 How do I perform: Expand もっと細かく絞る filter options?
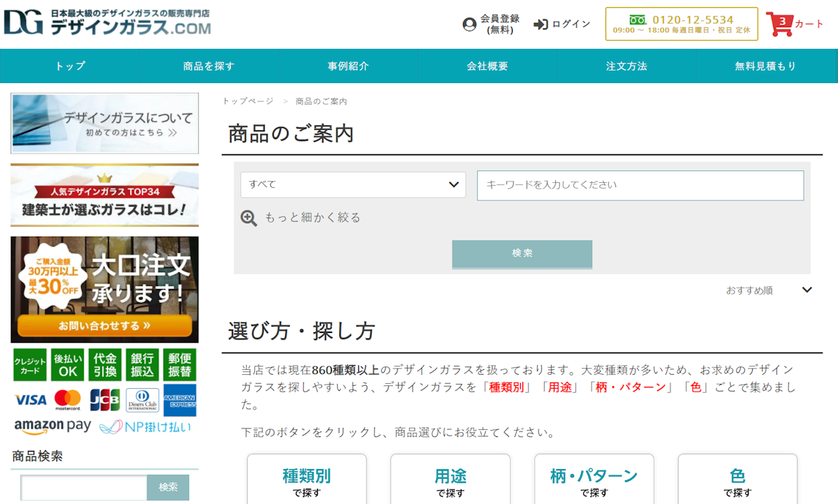click(x=312, y=218)
